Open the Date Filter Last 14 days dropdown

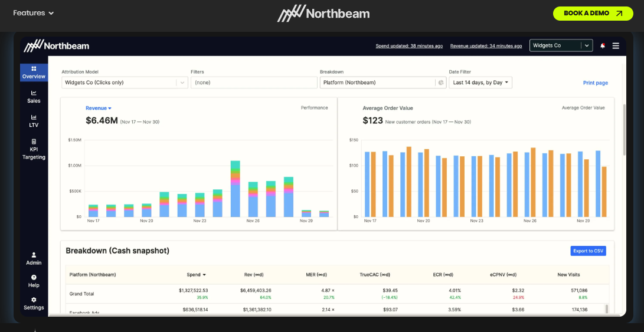click(480, 83)
